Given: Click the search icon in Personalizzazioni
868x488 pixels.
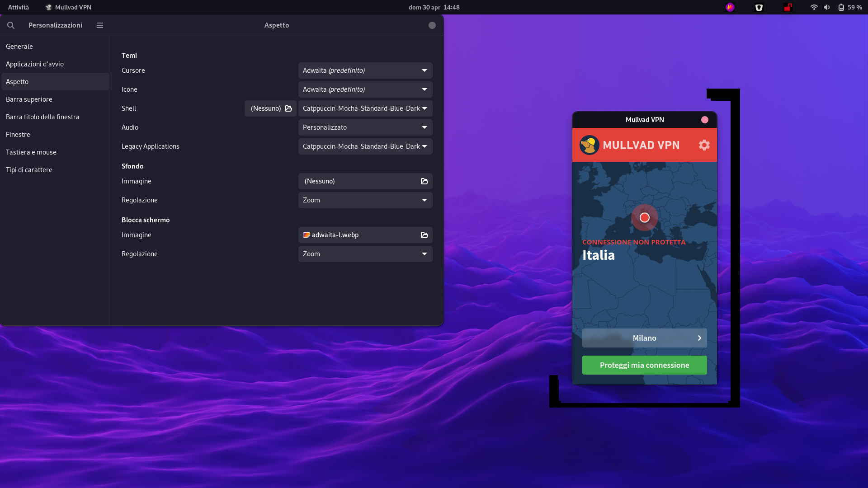Looking at the screenshot, I should [11, 25].
